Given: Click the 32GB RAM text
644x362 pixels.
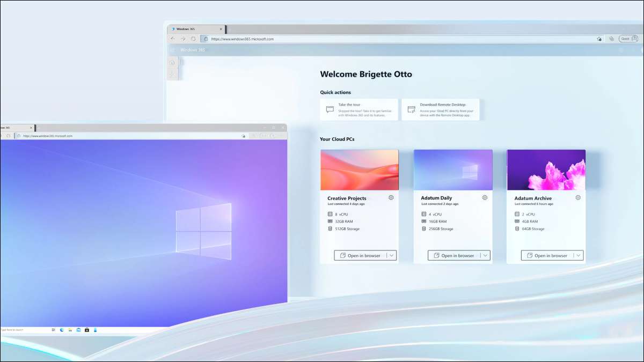Looking at the screenshot, I should tap(344, 221).
